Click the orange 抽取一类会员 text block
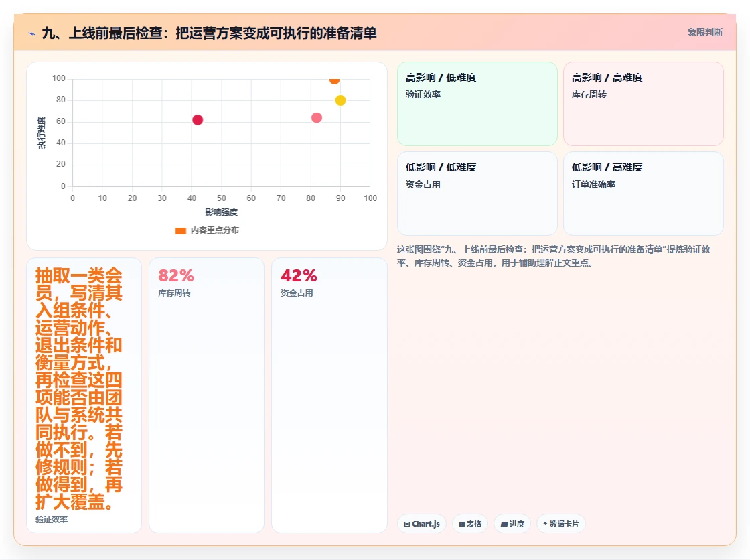750x560 pixels. point(79,389)
